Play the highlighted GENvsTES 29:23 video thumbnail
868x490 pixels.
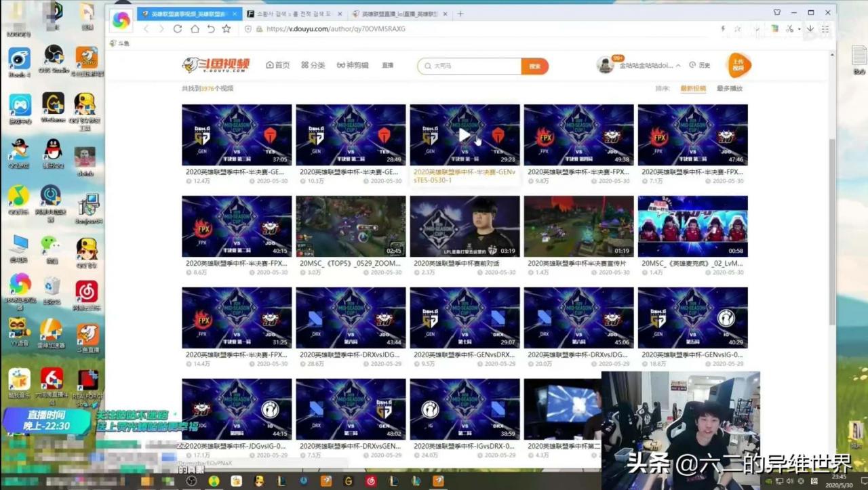465,135
